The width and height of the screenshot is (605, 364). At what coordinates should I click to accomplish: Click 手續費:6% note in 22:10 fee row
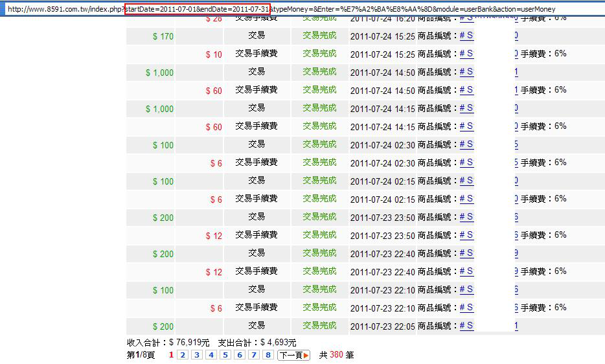pos(543,308)
